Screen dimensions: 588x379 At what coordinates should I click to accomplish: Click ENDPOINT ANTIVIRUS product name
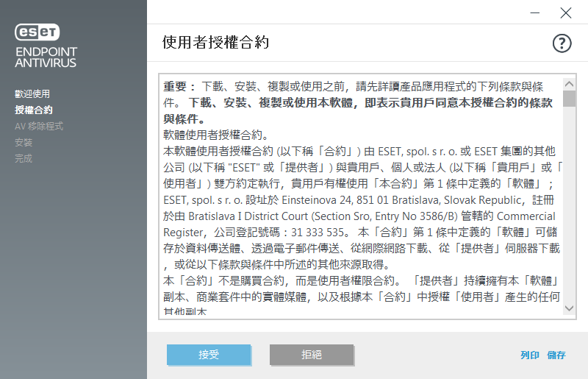pyautogui.click(x=46, y=57)
